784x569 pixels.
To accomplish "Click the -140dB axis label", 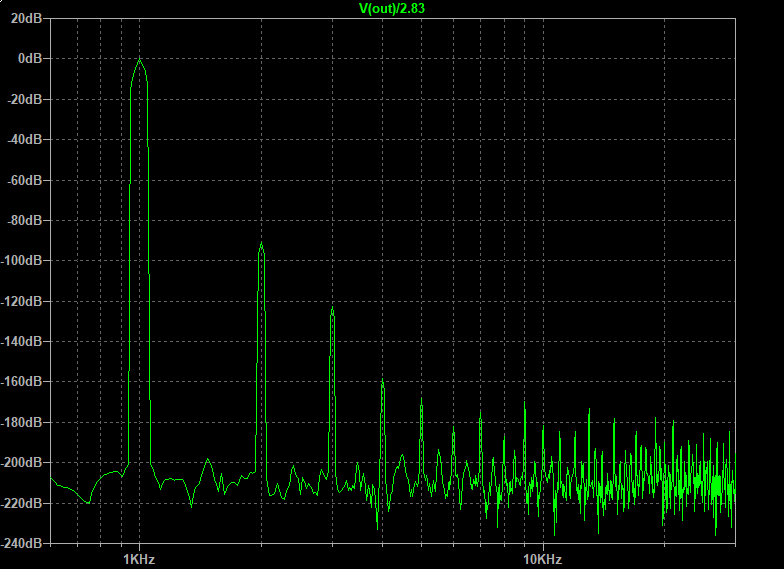I will (22, 341).
